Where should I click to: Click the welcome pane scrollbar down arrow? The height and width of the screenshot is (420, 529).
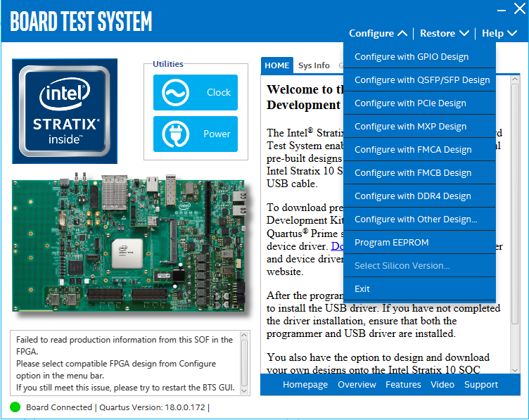[515, 370]
